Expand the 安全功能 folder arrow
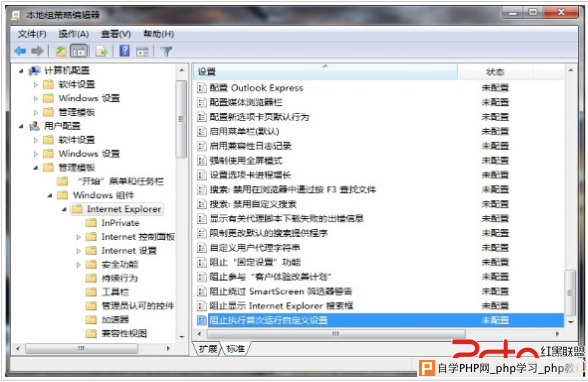The width and height of the screenshot is (588, 382). coord(78,265)
